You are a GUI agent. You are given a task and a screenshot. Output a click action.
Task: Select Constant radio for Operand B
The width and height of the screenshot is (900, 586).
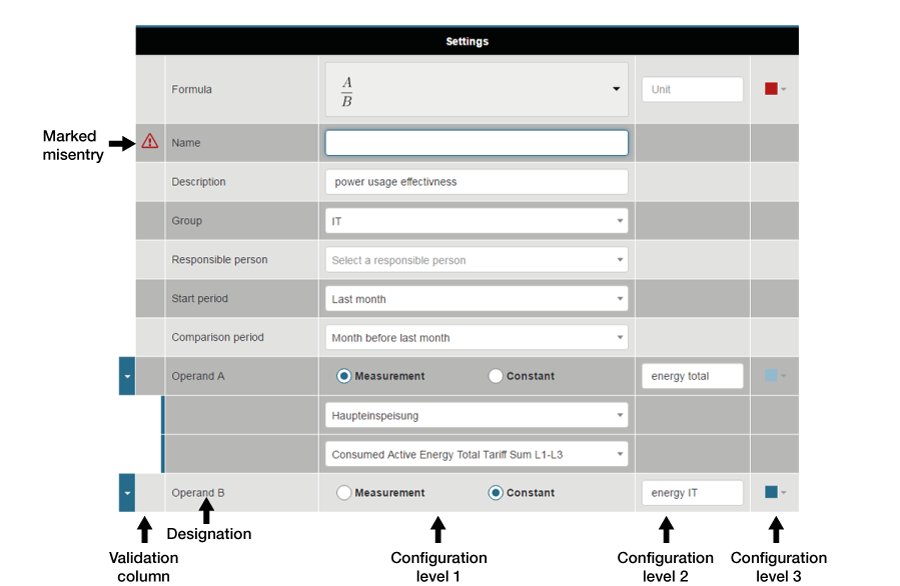click(x=495, y=492)
